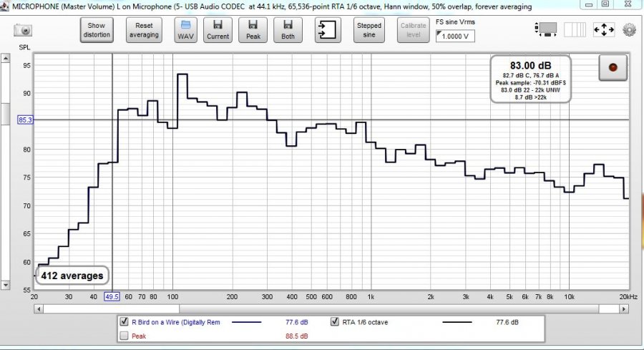Click the window title bar app icon
Viewport: 644px width, 350px height.
(4, 6)
